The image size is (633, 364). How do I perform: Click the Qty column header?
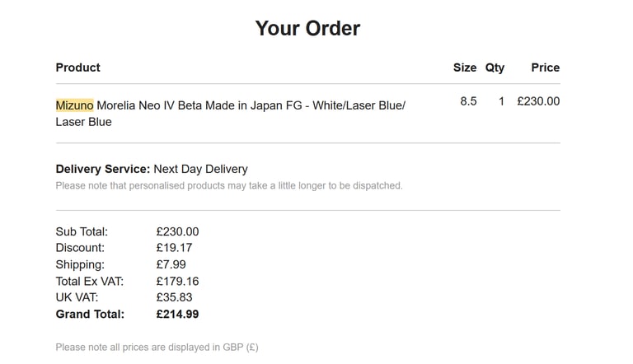pos(495,68)
